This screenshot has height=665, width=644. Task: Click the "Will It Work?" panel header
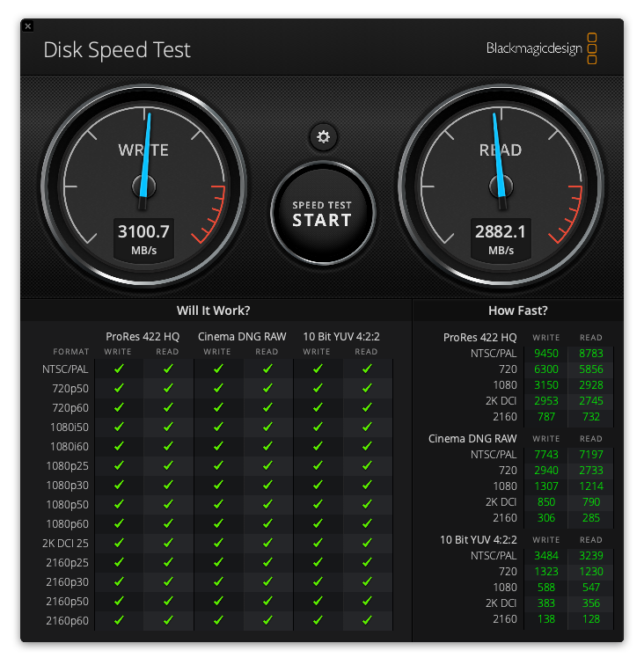214,311
